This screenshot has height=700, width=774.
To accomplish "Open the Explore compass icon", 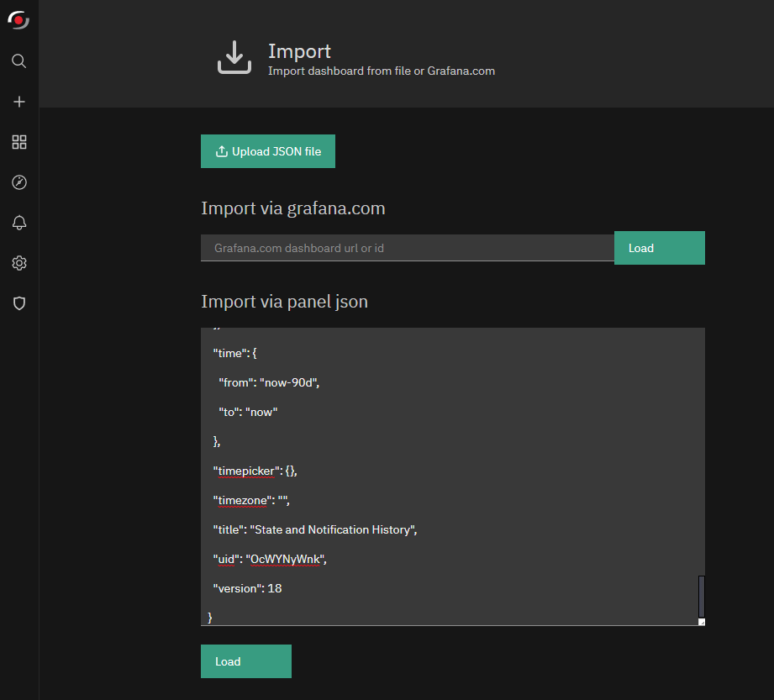I will point(18,182).
